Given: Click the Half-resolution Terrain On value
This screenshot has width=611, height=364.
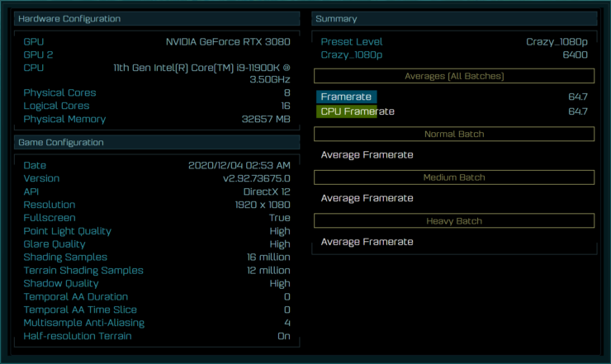Looking at the screenshot, I should pyautogui.click(x=283, y=336).
